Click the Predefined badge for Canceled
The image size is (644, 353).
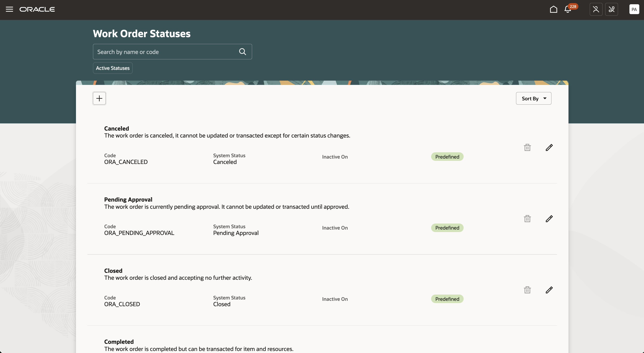click(x=447, y=157)
